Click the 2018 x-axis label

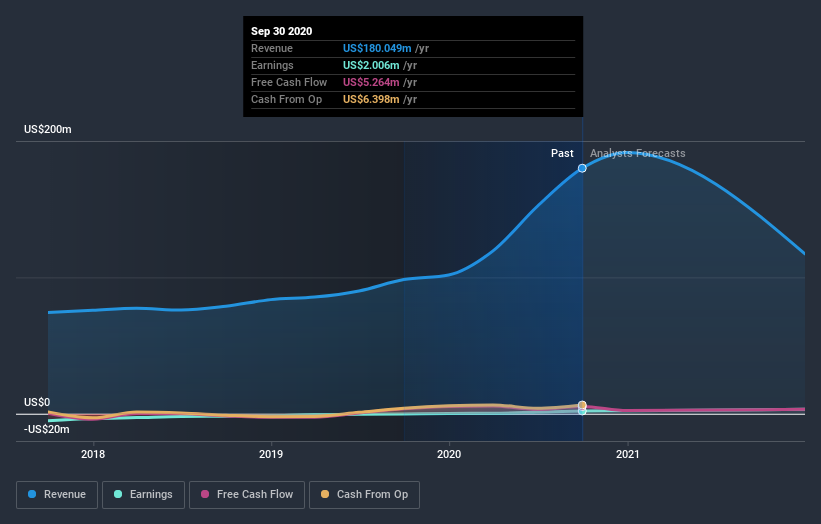pyautogui.click(x=93, y=454)
